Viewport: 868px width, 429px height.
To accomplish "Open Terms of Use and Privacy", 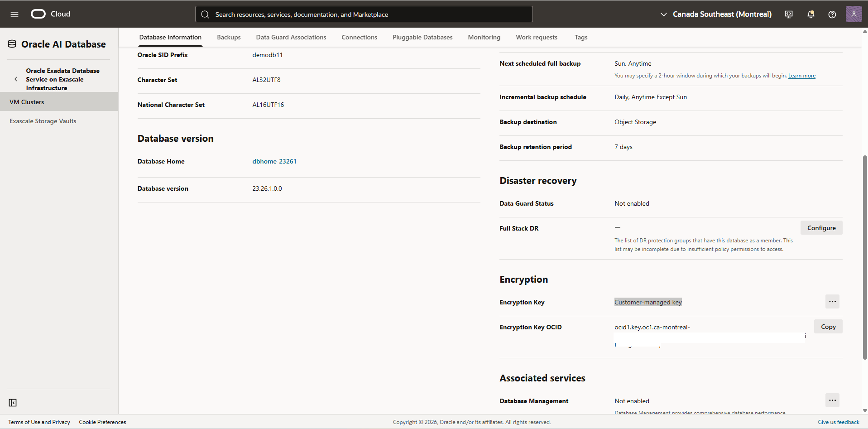I will pos(39,422).
